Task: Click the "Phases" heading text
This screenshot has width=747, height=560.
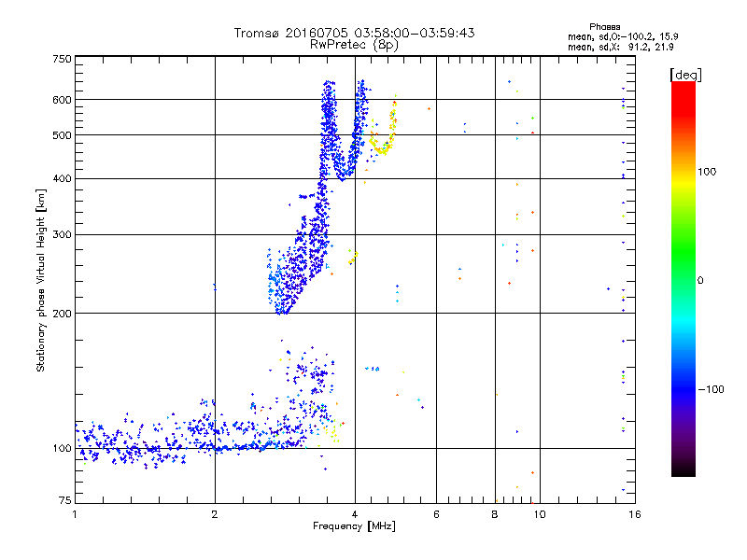Action: coord(604,27)
